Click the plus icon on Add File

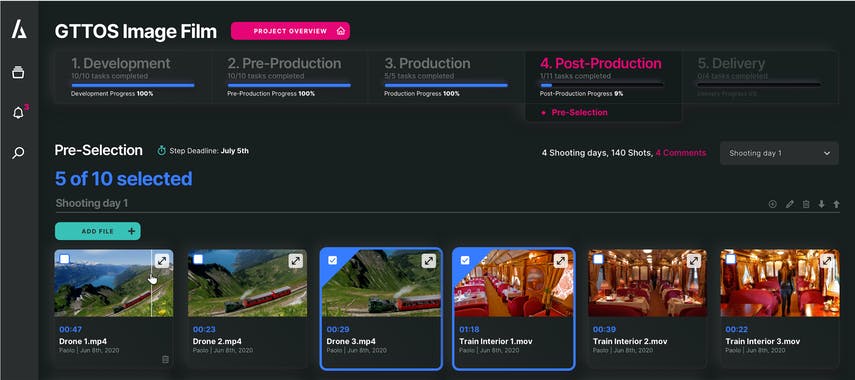[x=131, y=231]
